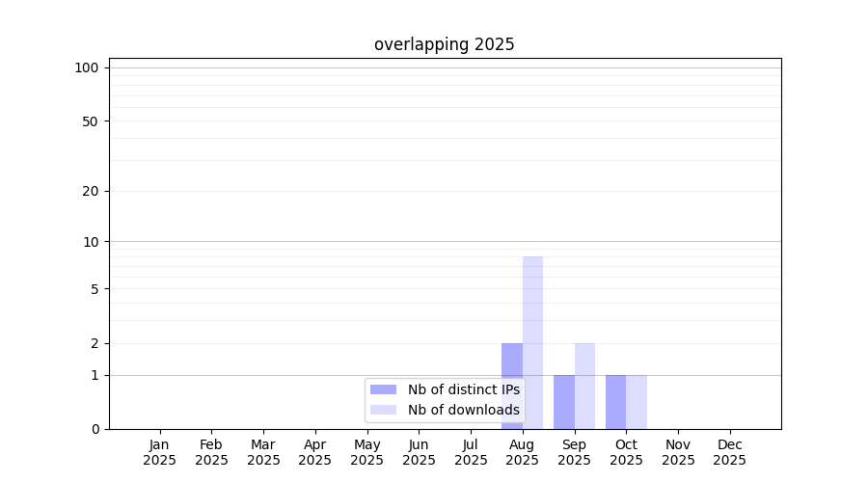This screenshot has width=868, height=482.
Task: Click the Sep 2025 downloads bar
Action: [x=584, y=387]
